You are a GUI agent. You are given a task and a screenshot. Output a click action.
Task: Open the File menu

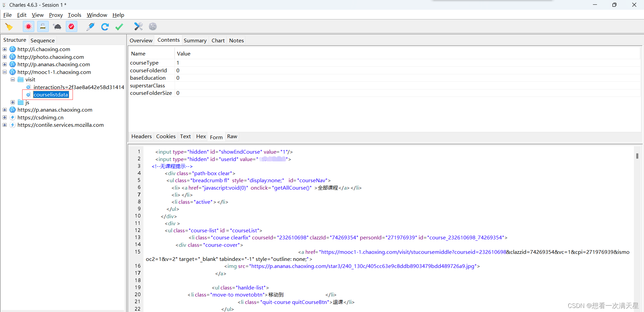(x=7, y=15)
